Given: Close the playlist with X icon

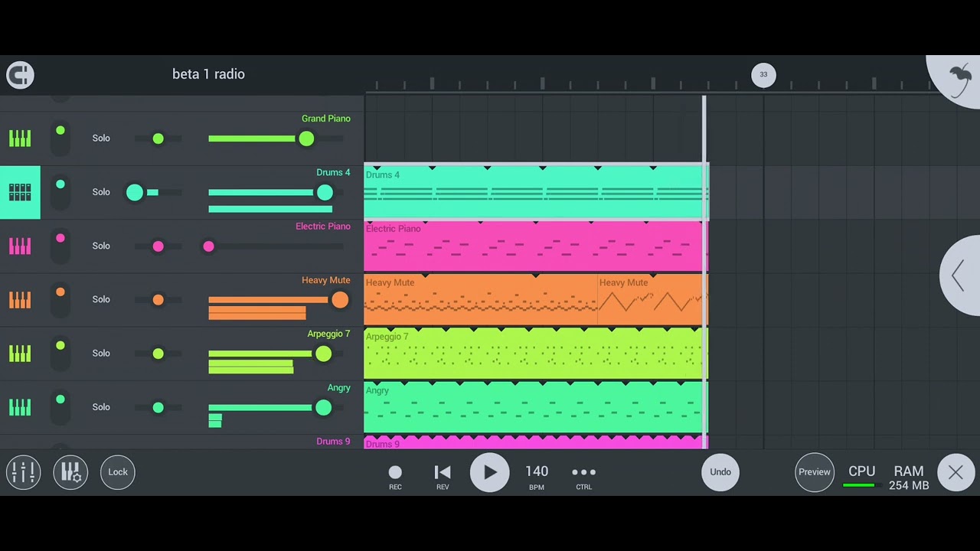Looking at the screenshot, I should pyautogui.click(x=955, y=472).
